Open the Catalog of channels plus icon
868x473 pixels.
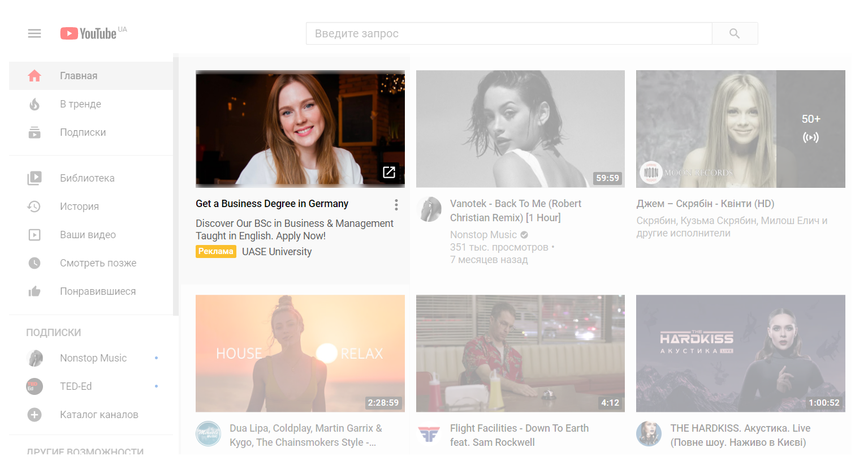34,415
